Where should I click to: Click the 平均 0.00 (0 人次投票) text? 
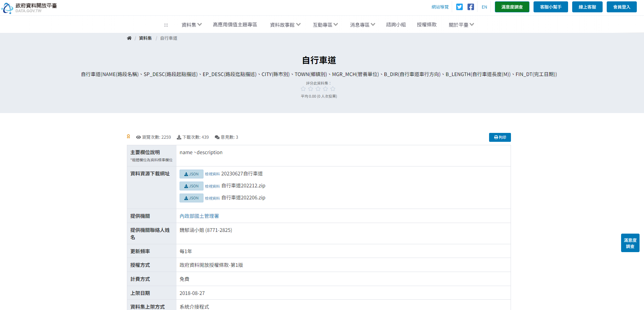point(319,96)
